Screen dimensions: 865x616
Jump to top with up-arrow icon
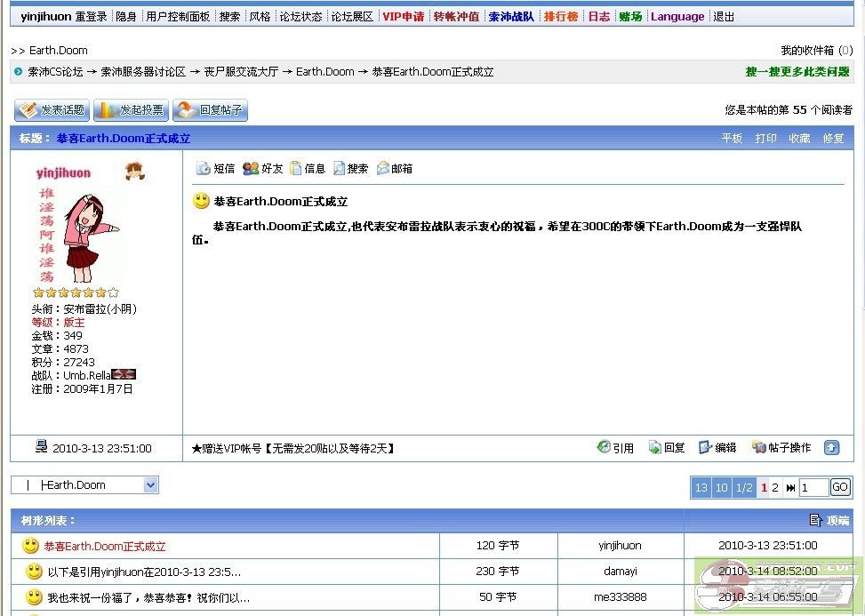click(831, 448)
